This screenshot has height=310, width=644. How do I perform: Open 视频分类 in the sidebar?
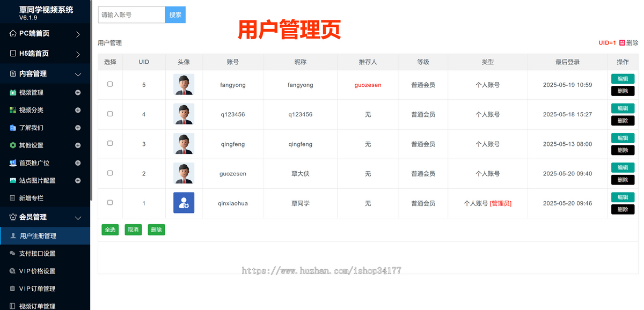(x=31, y=110)
